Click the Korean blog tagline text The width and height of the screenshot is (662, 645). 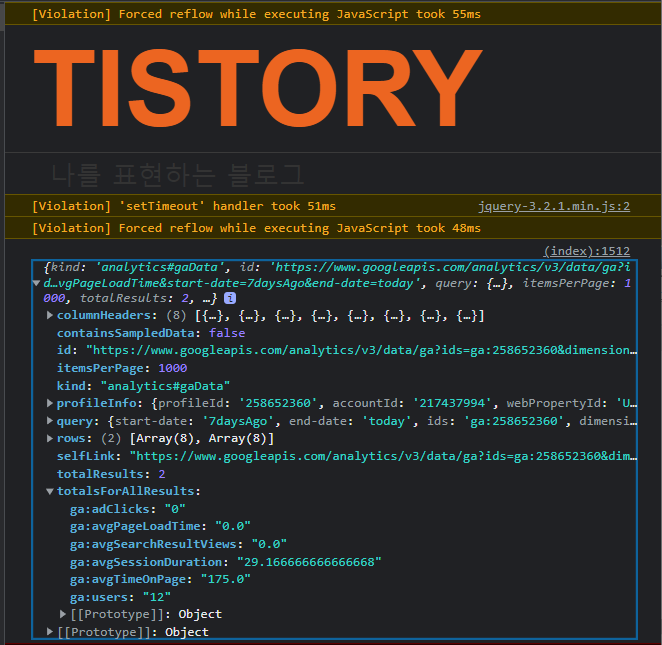coord(177,175)
